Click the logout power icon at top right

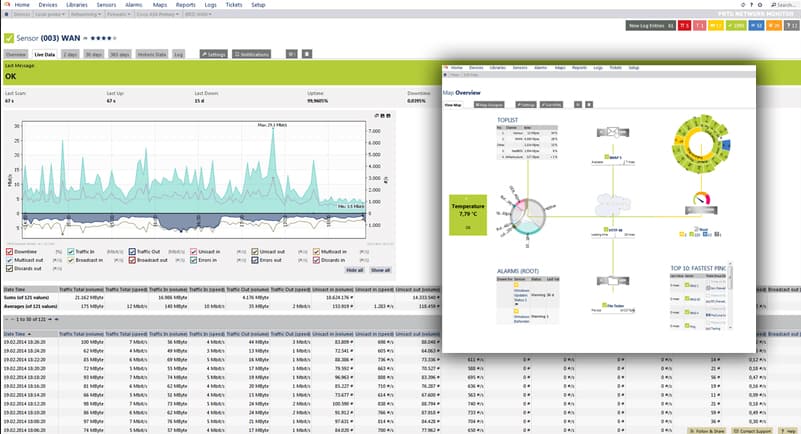760,5
